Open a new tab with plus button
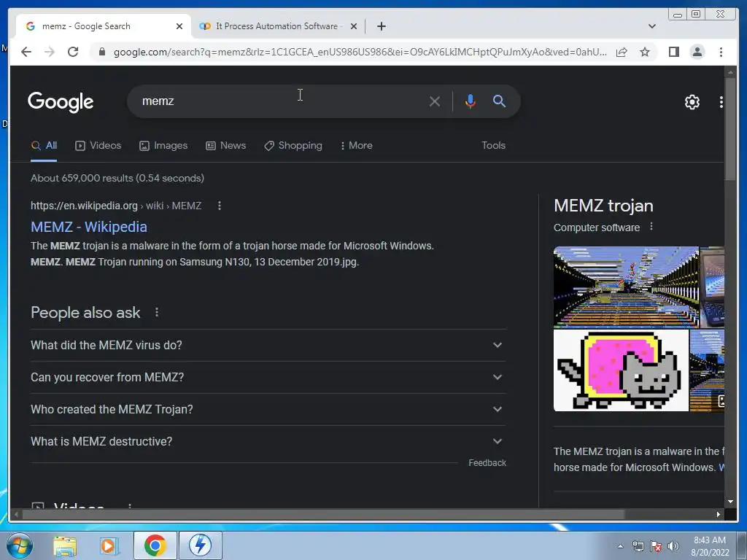 pyautogui.click(x=381, y=26)
